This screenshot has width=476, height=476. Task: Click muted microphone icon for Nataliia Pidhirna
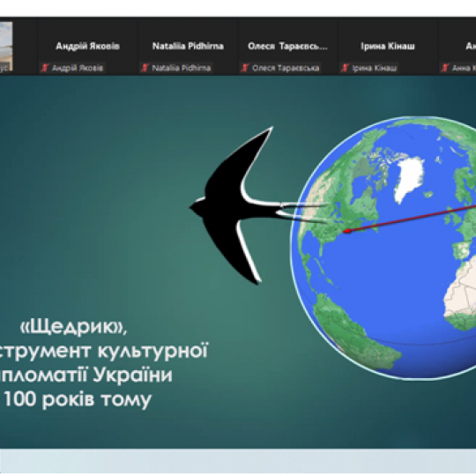(145, 68)
